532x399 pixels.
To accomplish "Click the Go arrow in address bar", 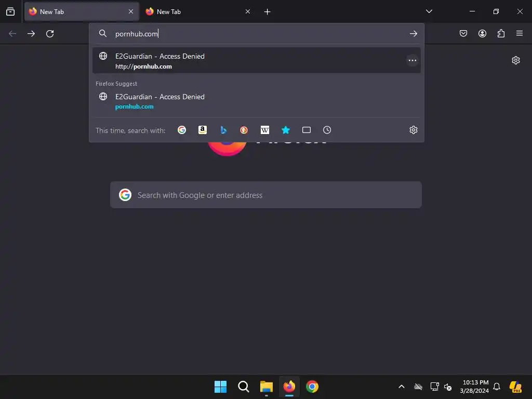I will click(x=413, y=34).
